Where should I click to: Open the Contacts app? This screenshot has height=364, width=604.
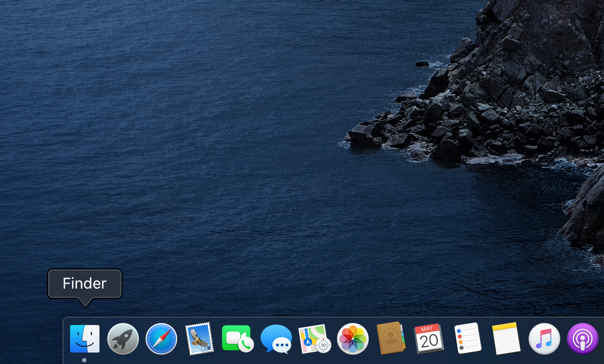click(x=391, y=339)
